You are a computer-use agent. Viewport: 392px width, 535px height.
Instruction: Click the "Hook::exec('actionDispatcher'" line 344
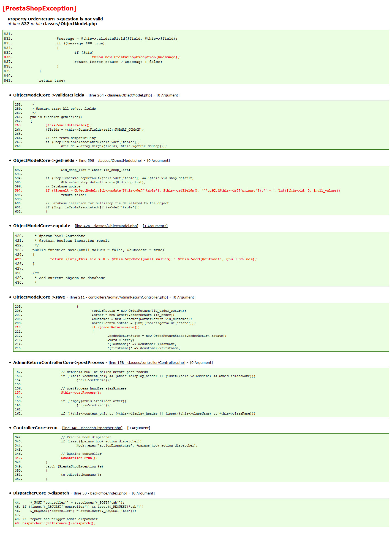(x=137, y=446)
